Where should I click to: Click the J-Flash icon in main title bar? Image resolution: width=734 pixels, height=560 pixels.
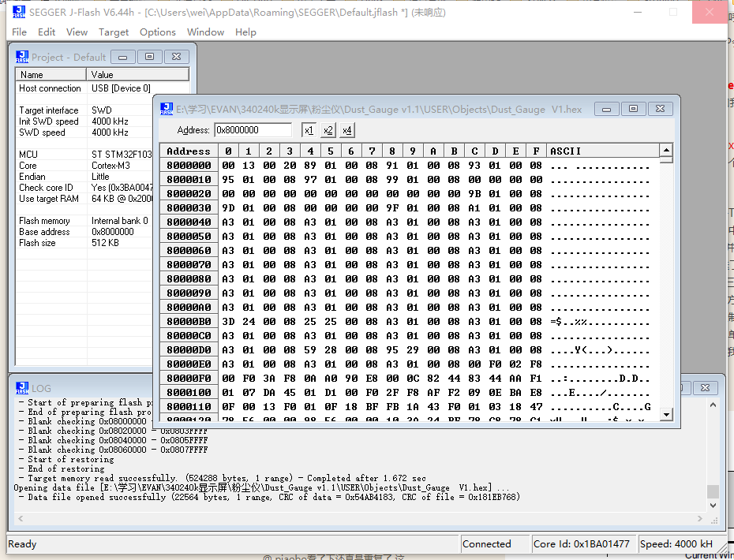[19, 12]
